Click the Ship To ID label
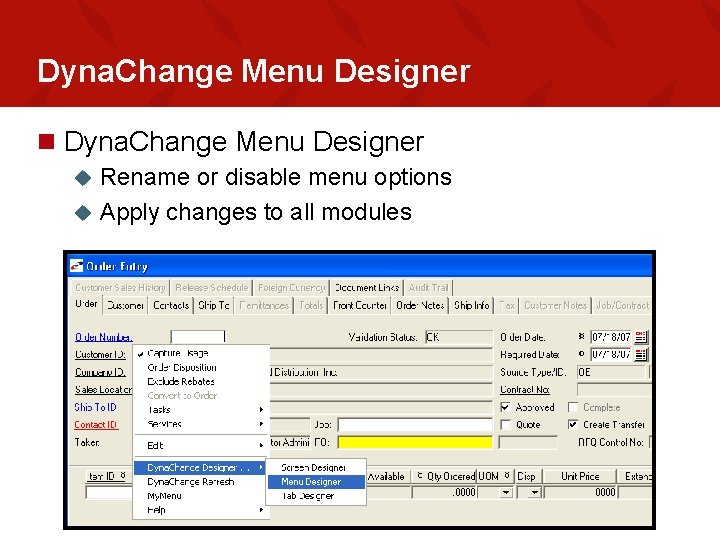Screen dimensions: 720x540 (96, 407)
